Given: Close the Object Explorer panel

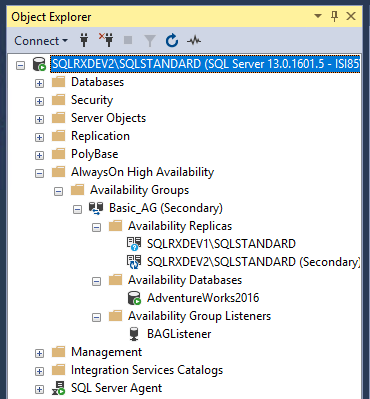Looking at the screenshot, I should [x=351, y=16].
